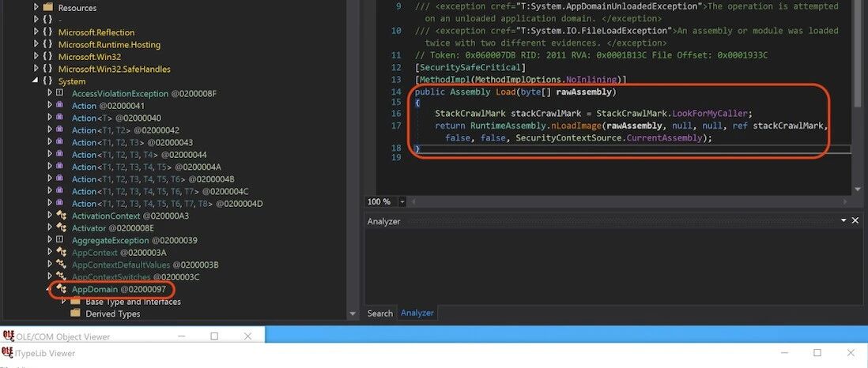Click the class icon next to AppContextDefaultValues
The height and width of the screenshot is (368, 868).
pyautogui.click(x=62, y=264)
